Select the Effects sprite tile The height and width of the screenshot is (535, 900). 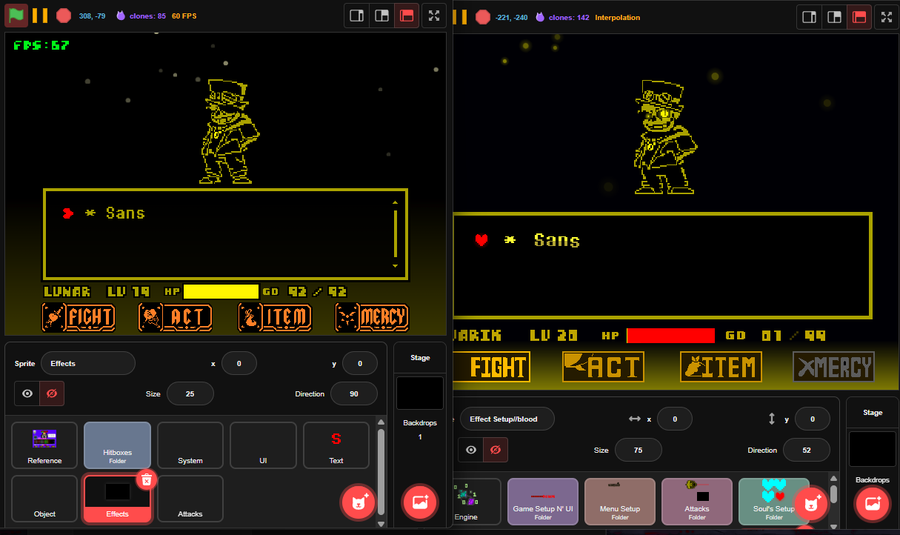117,499
